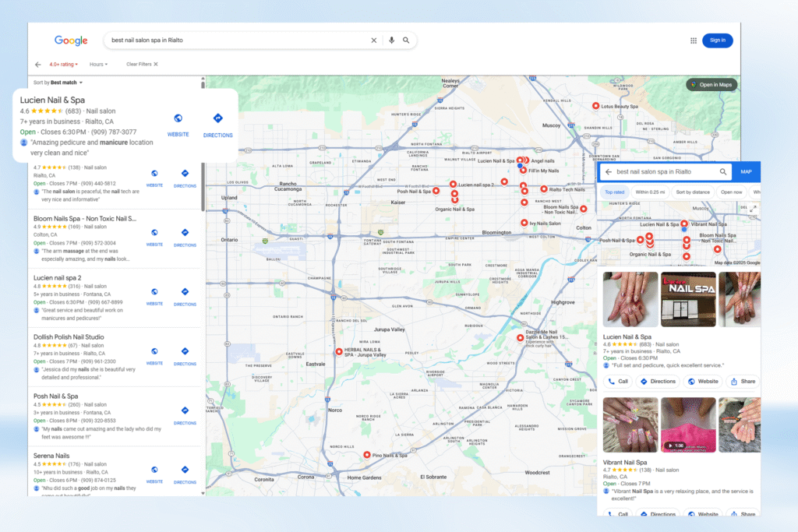798x532 pixels.
Task: Click the Ivy Nails Salon map pin
Action: 524,223
